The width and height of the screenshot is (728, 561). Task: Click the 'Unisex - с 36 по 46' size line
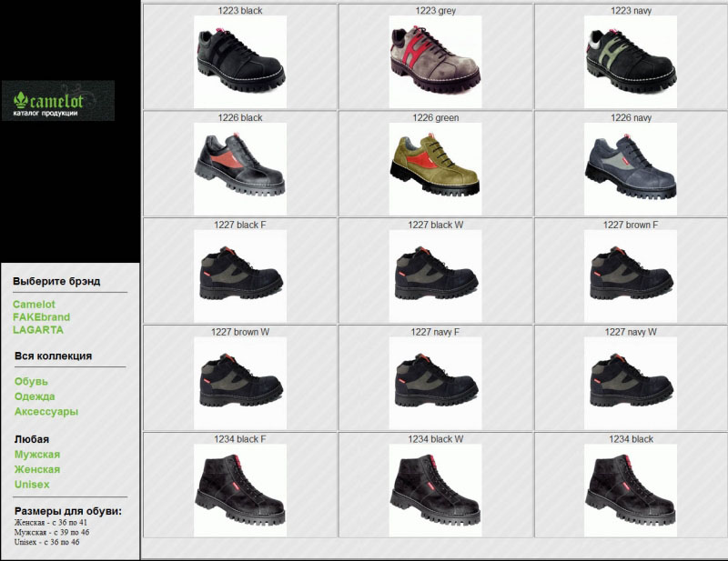(x=46, y=542)
